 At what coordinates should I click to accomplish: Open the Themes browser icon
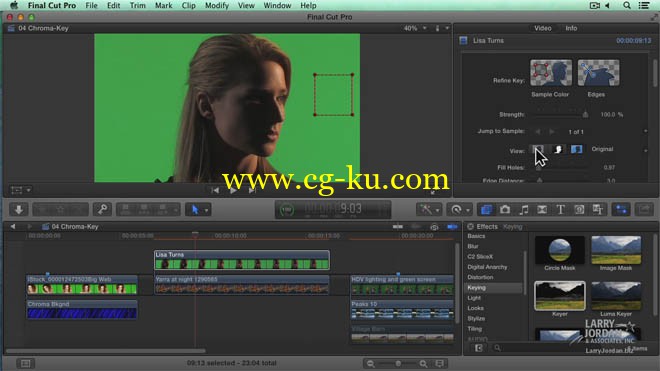point(598,209)
